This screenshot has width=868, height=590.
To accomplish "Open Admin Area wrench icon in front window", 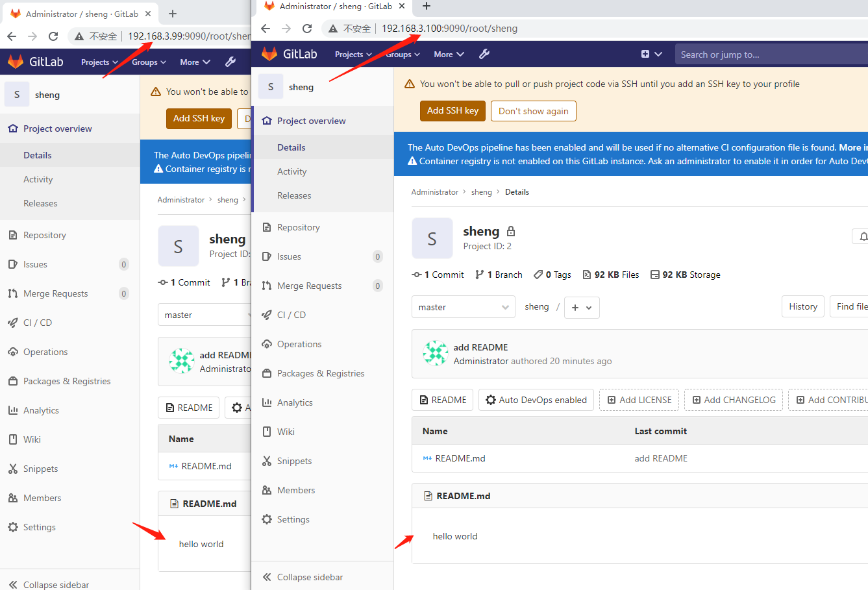I will click(x=484, y=54).
